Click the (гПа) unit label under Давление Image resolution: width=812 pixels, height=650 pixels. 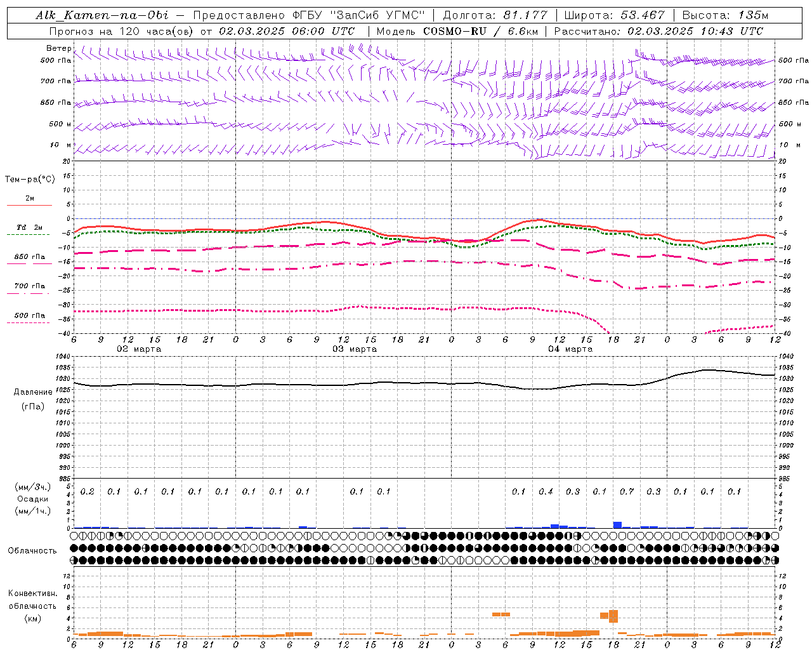[x=33, y=406]
